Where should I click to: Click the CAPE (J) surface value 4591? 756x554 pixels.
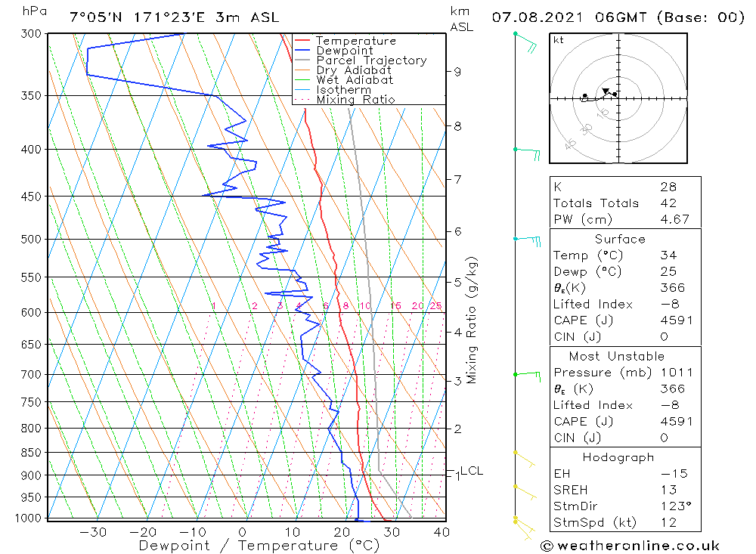676,320
